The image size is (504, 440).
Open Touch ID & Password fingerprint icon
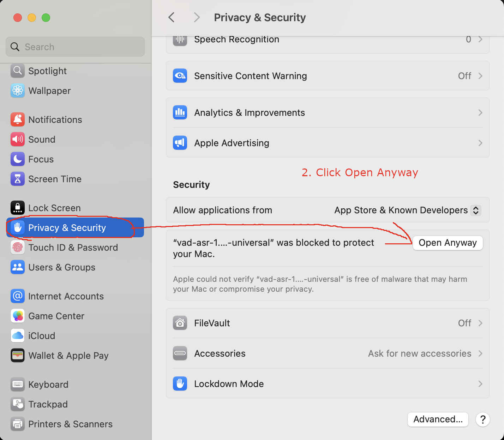point(17,248)
